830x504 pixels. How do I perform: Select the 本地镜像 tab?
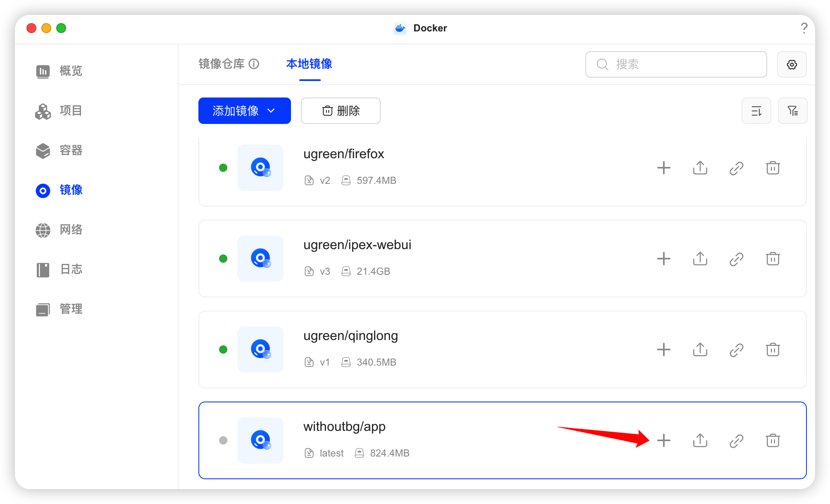pyautogui.click(x=309, y=64)
